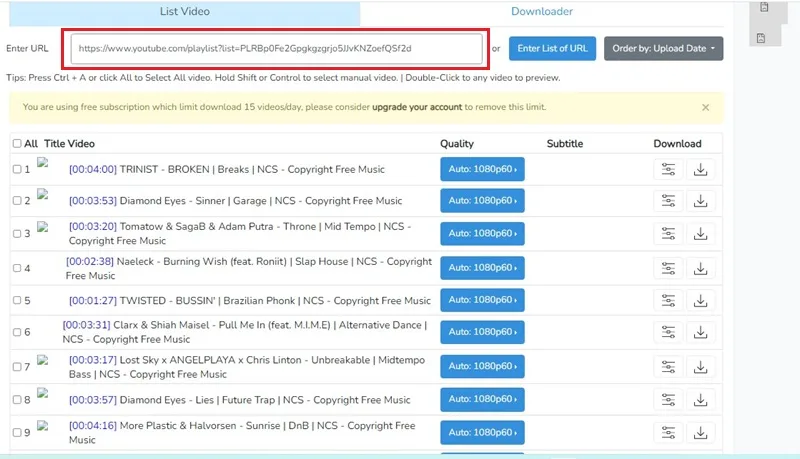Open settings icon for Tomatow Throne row

click(668, 234)
